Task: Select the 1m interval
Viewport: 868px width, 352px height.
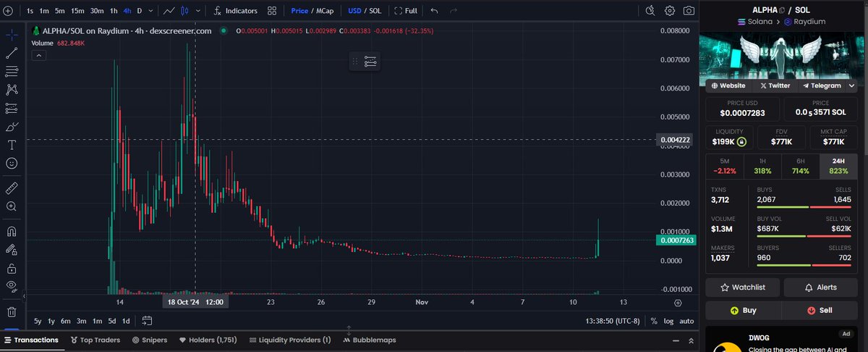Action: (x=44, y=11)
